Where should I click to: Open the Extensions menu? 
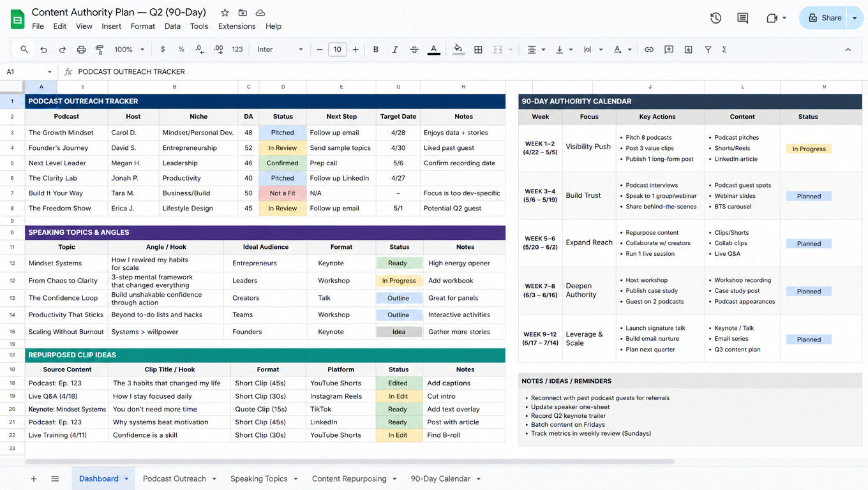237,26
